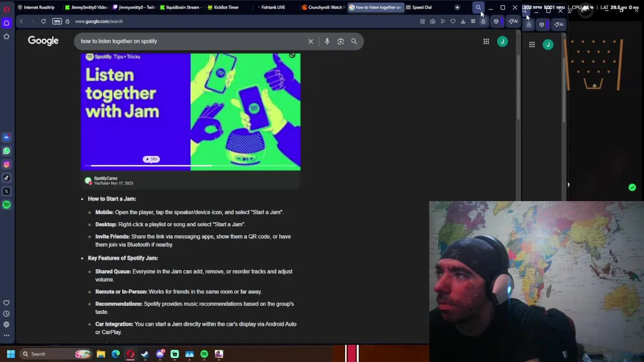The image size is (644, 362).
Task: Open Discord from the taskbar
Action: [x=160, y=354]
